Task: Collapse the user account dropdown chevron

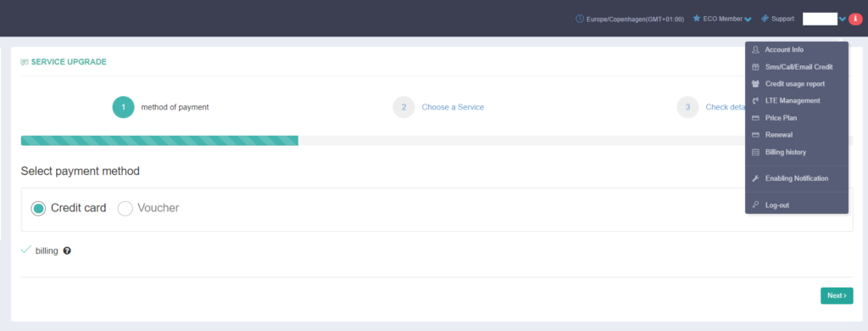Action: [x=843, y=19]
